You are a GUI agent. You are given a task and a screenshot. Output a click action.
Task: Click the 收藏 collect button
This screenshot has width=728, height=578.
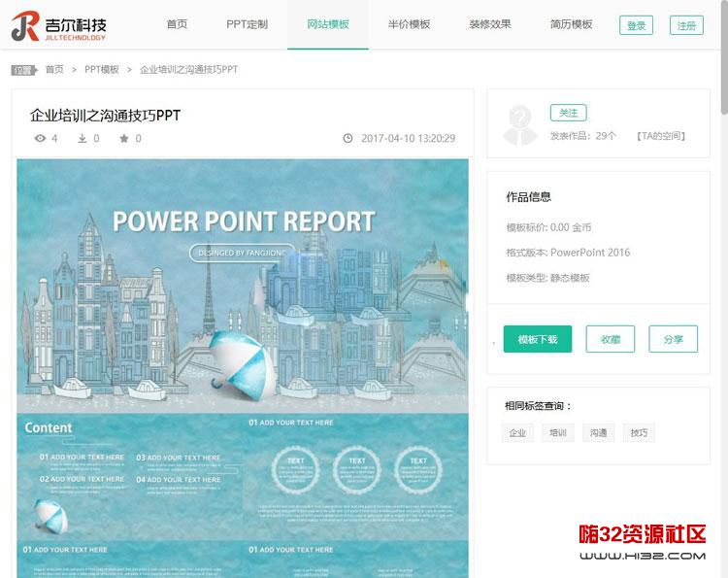pyautogui.click(x=611, y=339)
